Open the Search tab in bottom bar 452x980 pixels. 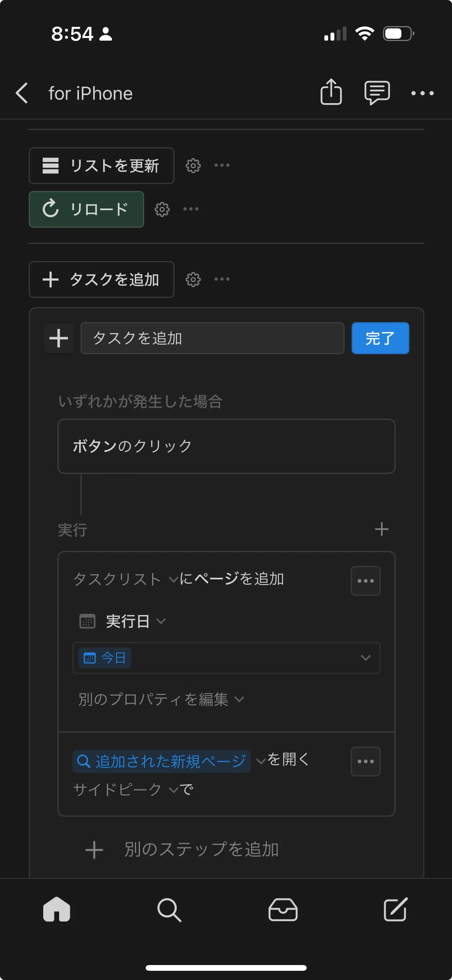[169, 909]
